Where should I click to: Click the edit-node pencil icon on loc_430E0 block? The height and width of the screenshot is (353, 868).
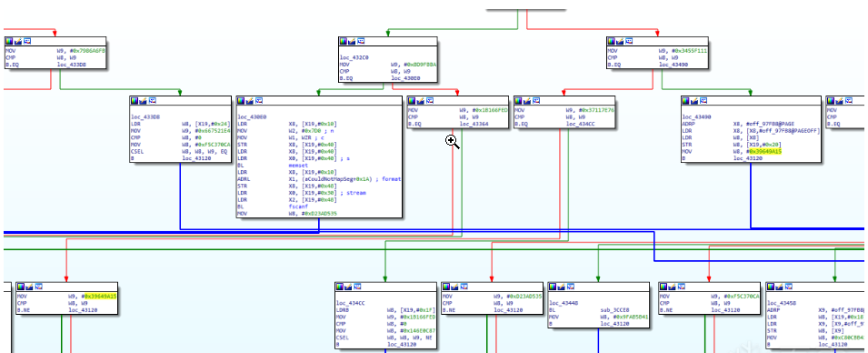[x=250, y=100]
